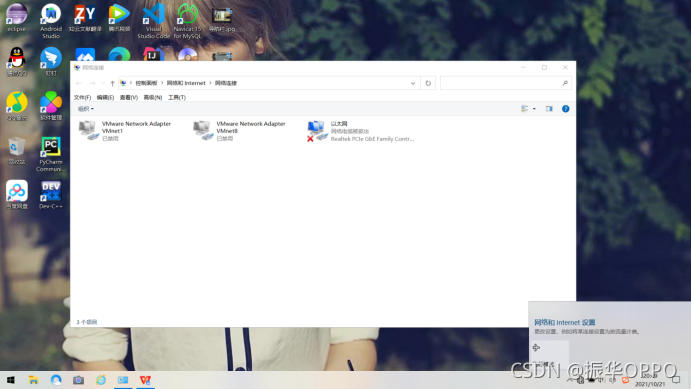The image size is (692, 389).
Task: Open Internet Explorer from the taskbar
Action: pyautogui.click(x=101, y=380)
